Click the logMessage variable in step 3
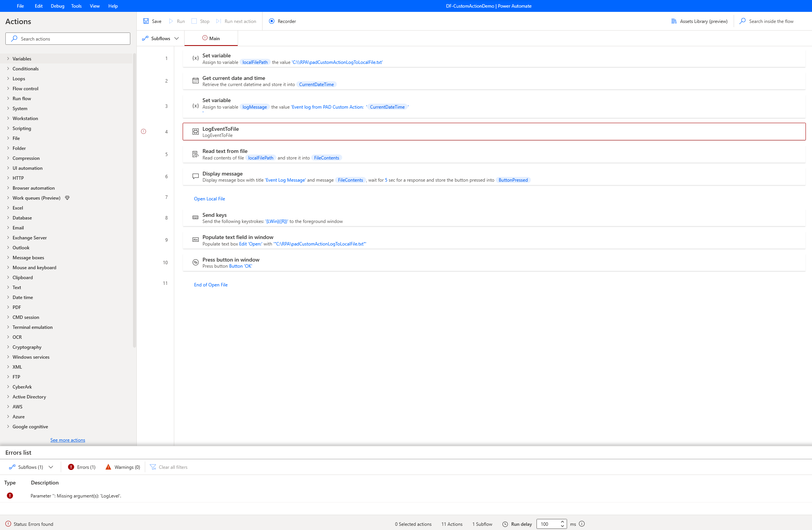 click(x=254, y=107)
